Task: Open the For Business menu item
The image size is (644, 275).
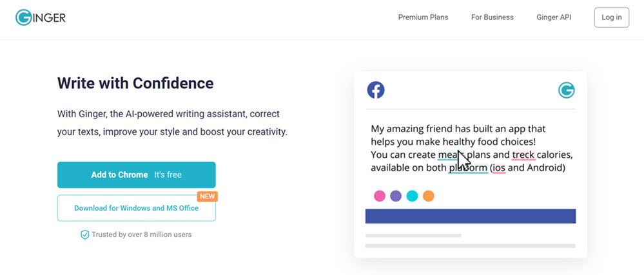Action: tap(492, 17)
